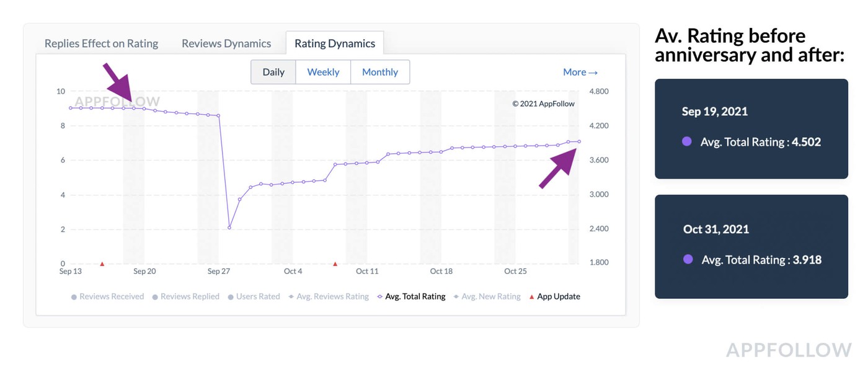Click the red app update marker near Sep 13
Screen dimensions: 868x372
[102, 263]
